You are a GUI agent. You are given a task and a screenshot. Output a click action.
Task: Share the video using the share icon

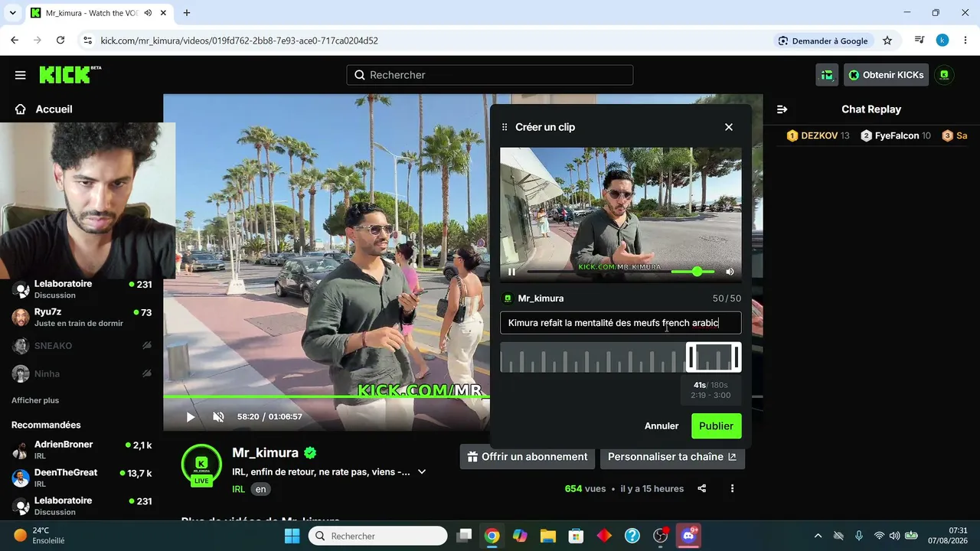point(702,489)
